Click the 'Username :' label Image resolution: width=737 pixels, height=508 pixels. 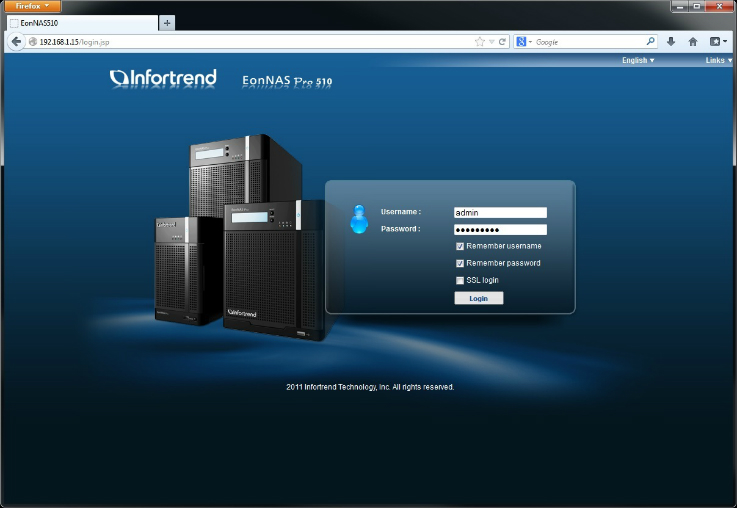pyautogui.click(x=400, y=212)
